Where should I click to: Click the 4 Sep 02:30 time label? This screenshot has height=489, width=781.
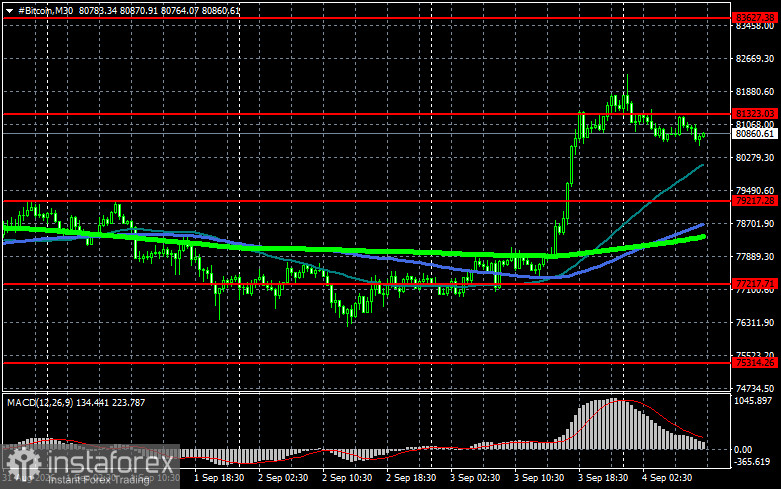667,478
